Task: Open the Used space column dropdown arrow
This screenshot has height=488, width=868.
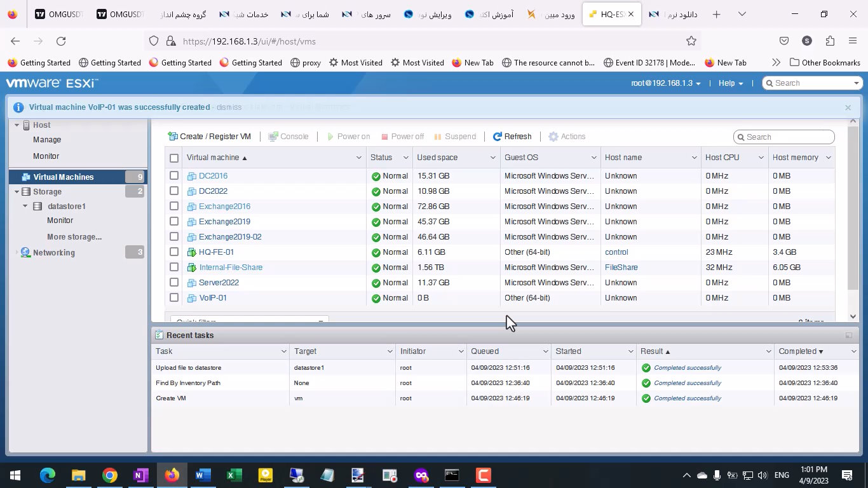Action: click(493, 158)
